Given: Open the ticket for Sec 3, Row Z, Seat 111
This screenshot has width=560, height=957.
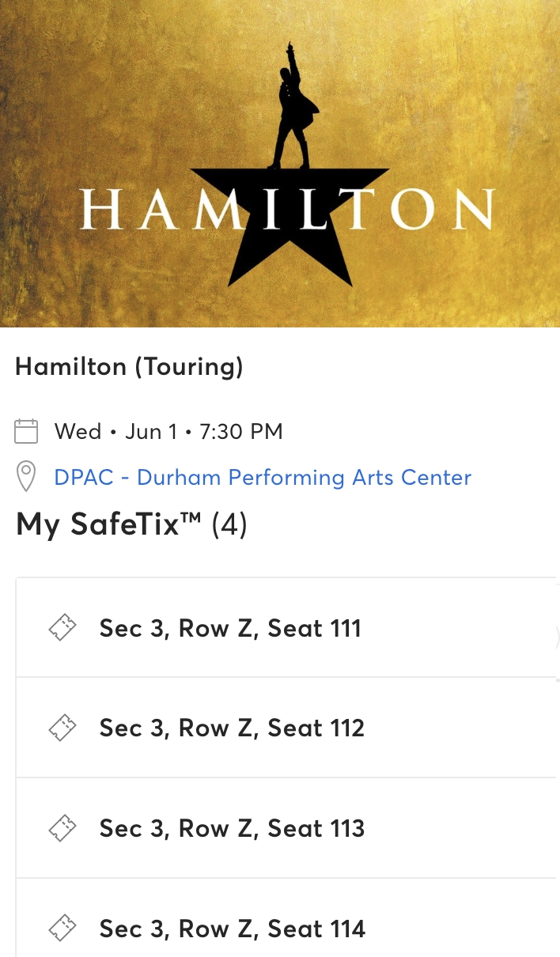Looking at the screenshot, I should 230,627.
